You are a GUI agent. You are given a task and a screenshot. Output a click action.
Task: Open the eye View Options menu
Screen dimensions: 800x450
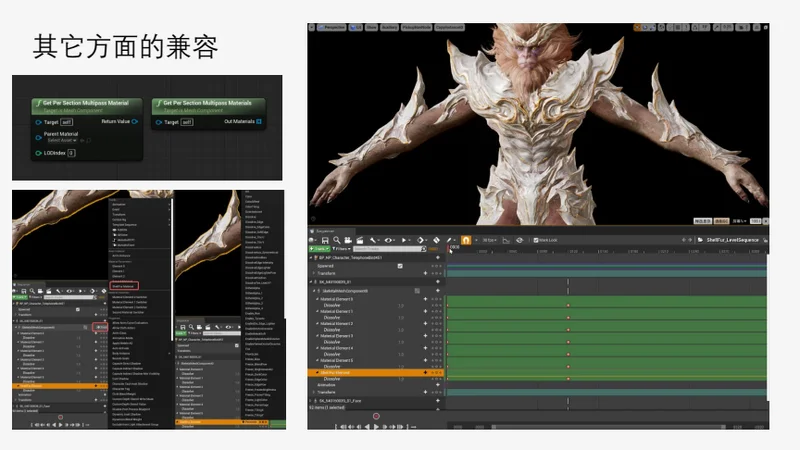pos(390,240)
